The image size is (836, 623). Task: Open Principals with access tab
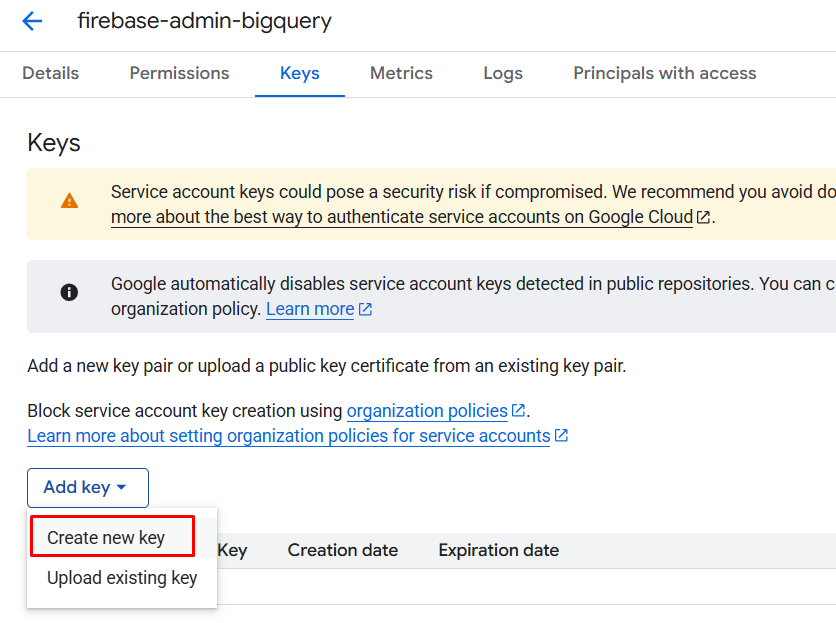pos(665,74)
